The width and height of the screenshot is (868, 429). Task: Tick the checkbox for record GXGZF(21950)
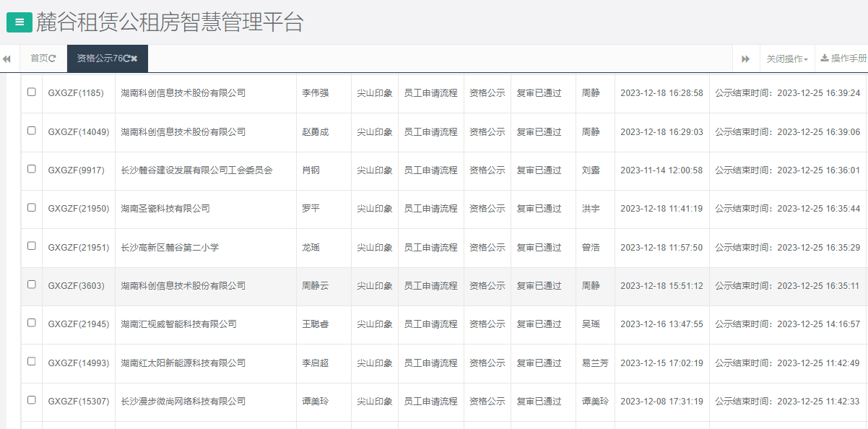coord(30,208)
